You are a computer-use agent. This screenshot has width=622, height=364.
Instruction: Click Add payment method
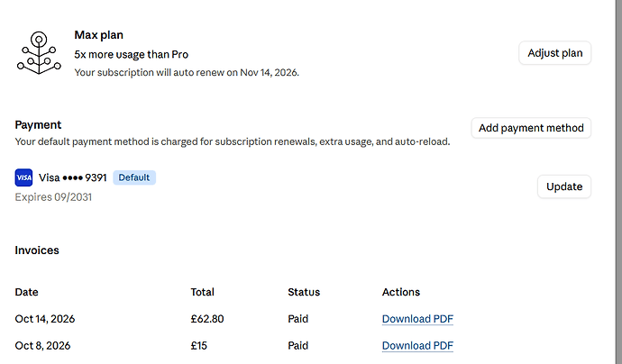531,128
